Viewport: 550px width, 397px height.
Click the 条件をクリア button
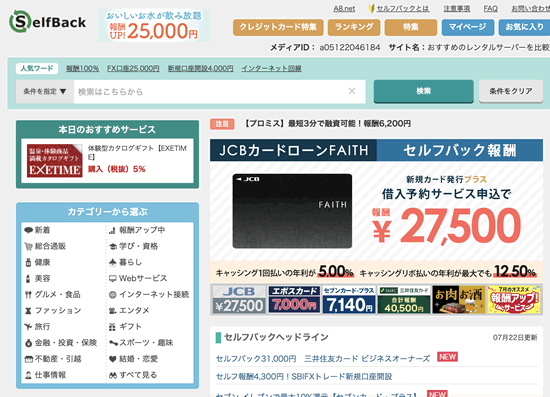(x=511, y=91)
